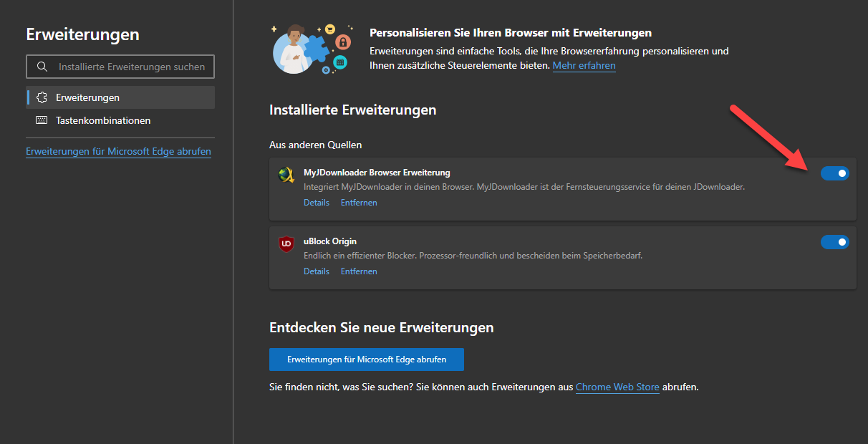Click the Aus anderen Quellen label

click(316, 145)
